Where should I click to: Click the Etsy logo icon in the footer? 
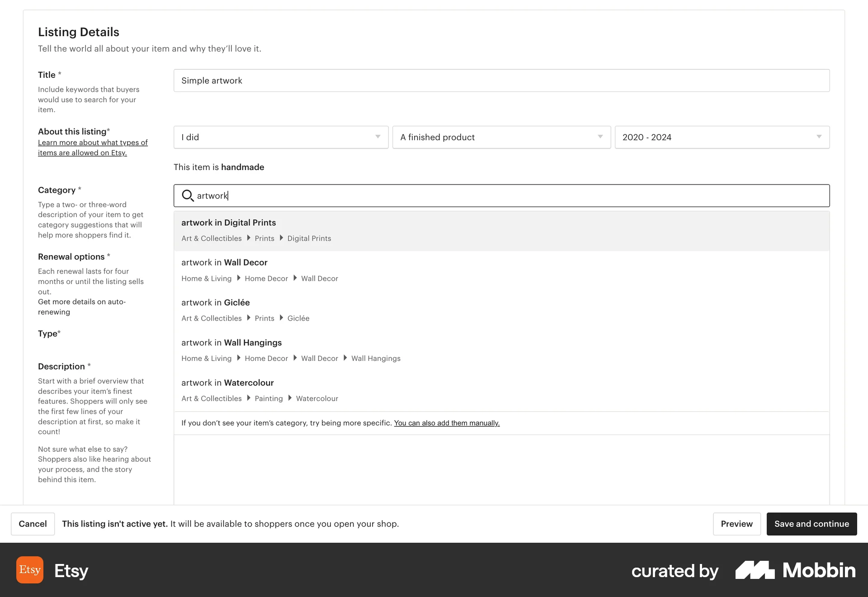[x=29, y=570]
